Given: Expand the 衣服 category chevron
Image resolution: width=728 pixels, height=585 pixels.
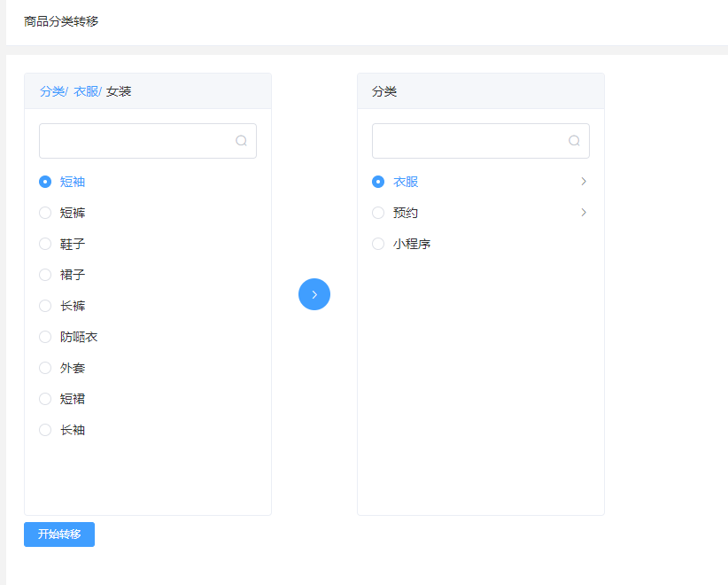Looking at the screenshot, I should point(584,181).
